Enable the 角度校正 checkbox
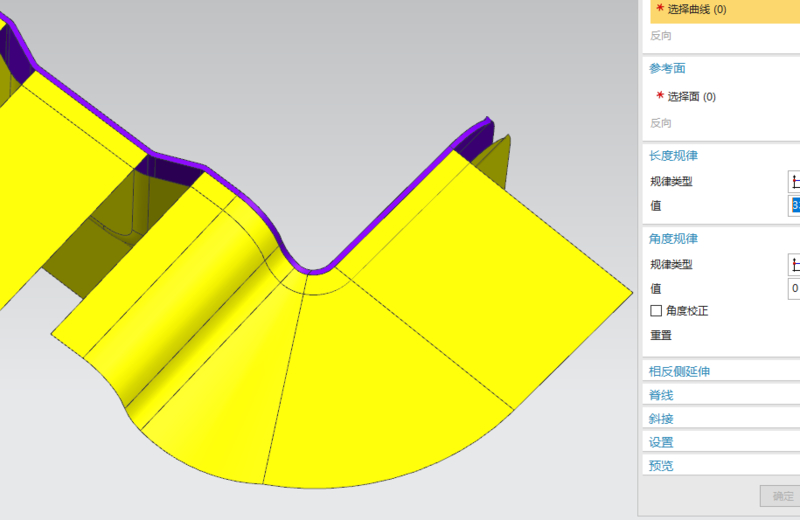The height and width of the screenshot is (520, 800). pyautogui.click(x=656, y=311)
